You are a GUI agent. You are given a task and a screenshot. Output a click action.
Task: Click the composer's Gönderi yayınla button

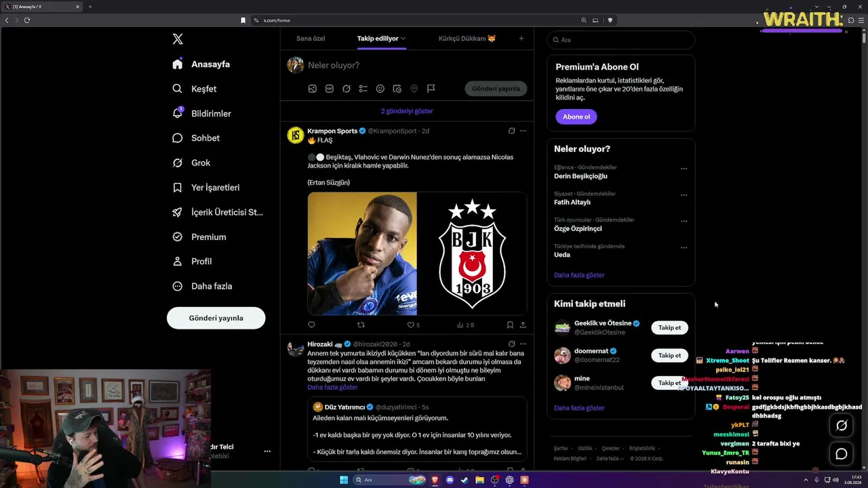click(496, 89)
